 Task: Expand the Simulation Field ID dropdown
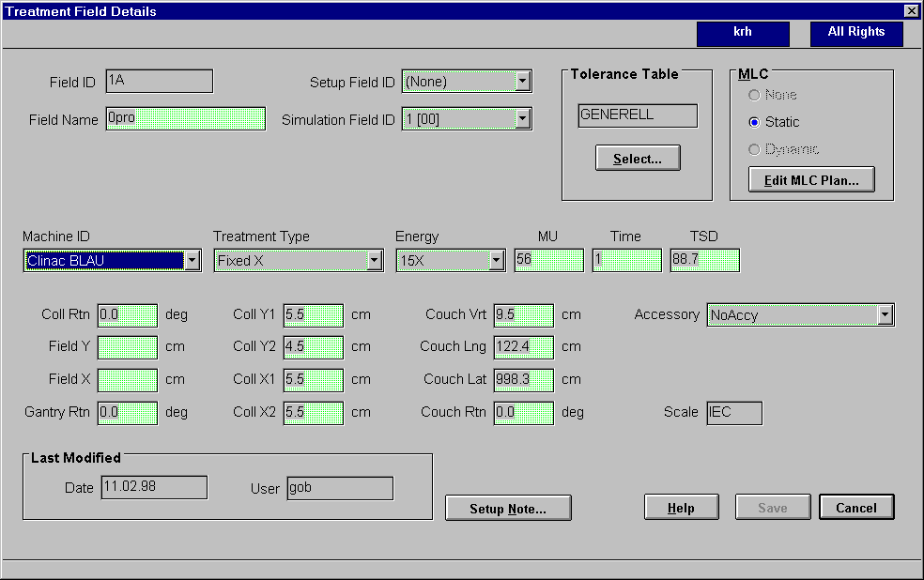[523, 119]
